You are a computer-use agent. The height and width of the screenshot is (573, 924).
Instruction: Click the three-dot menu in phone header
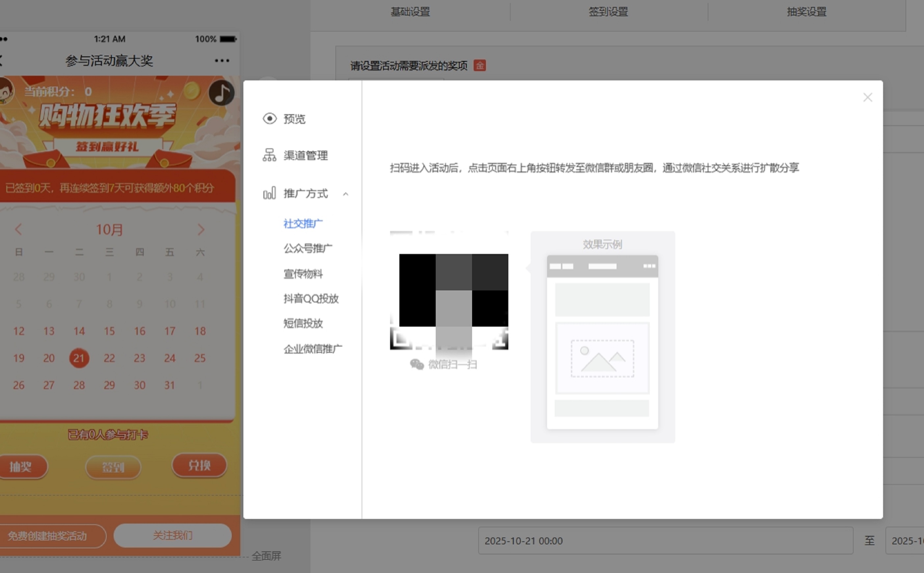222,61
